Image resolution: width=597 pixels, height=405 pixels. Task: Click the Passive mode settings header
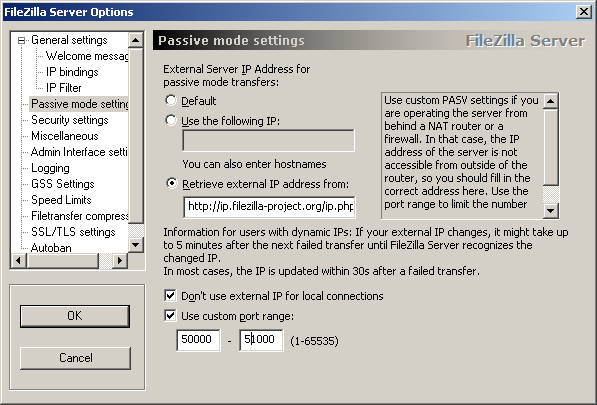[231, 40]
